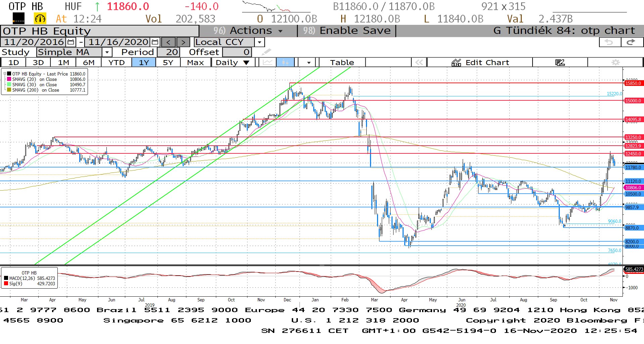This screenshot has height=344, width=644.
Task: Click the 15000.0 red price level label
Action: (x=633, y=101)
